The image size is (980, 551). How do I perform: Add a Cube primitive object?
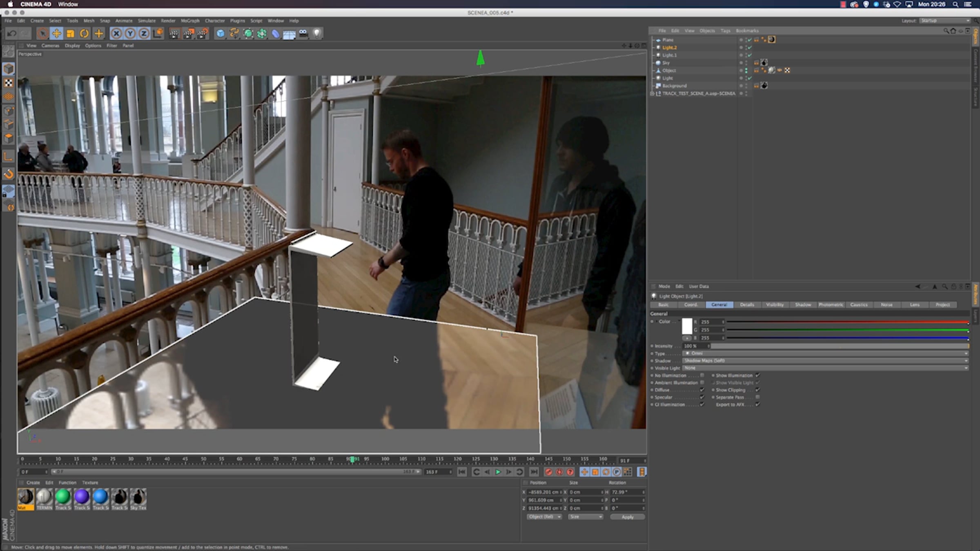(x=220, y=33)
